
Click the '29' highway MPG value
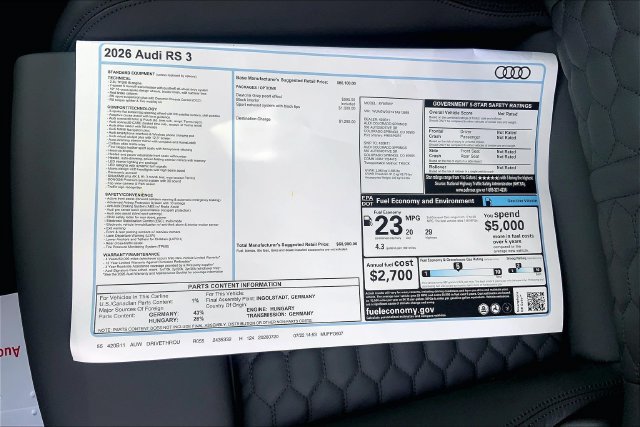point(429,231)
